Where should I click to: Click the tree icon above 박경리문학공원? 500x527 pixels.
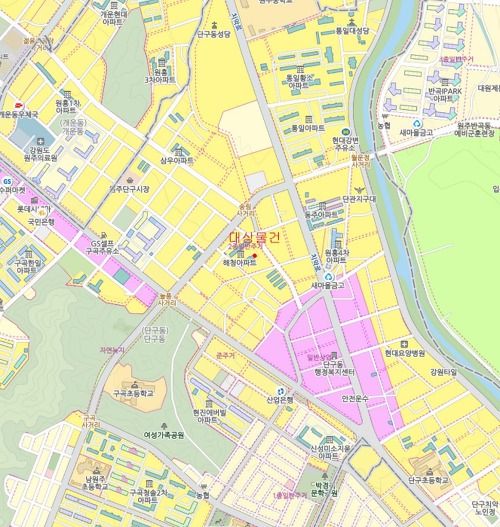pyautogui.click(x=324, y=476)
